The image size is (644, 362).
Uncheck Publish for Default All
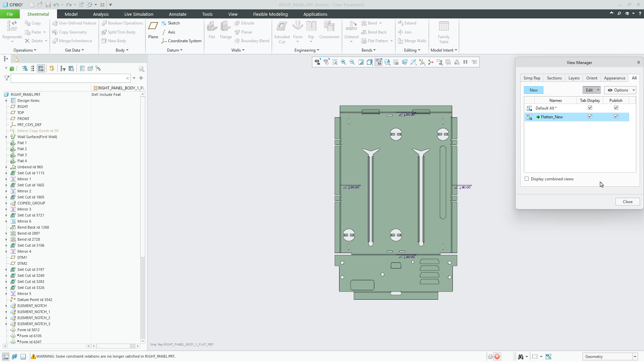(x=616, y=108)
